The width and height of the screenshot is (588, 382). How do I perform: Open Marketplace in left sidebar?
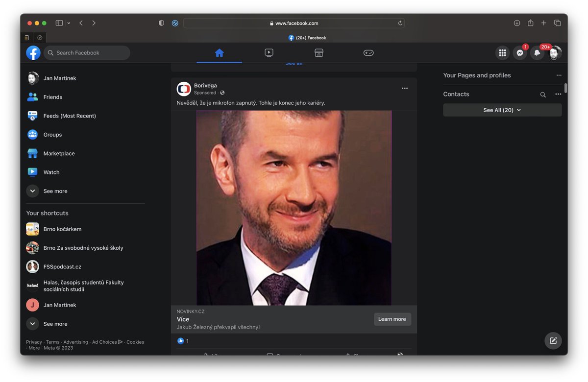coord(85,153)
